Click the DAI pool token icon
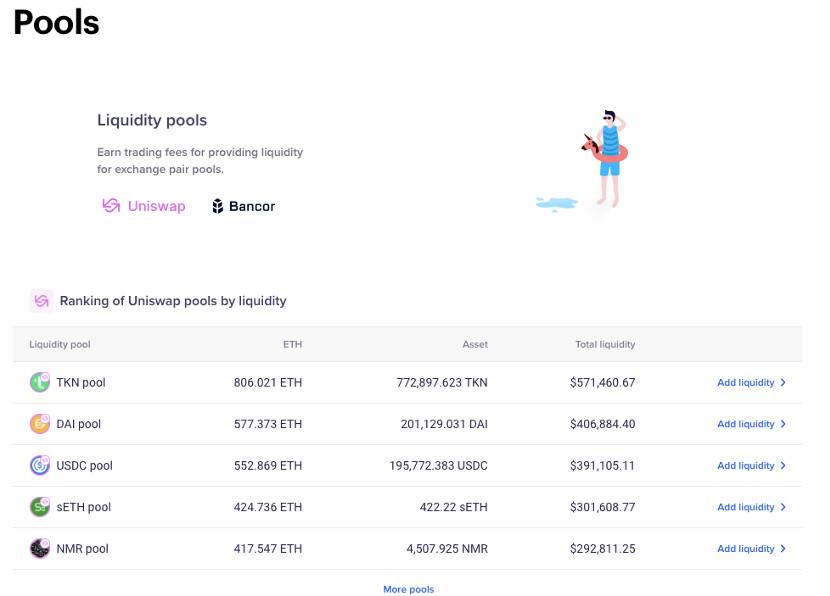The image size is (830, 596). [x=40, y=424]
